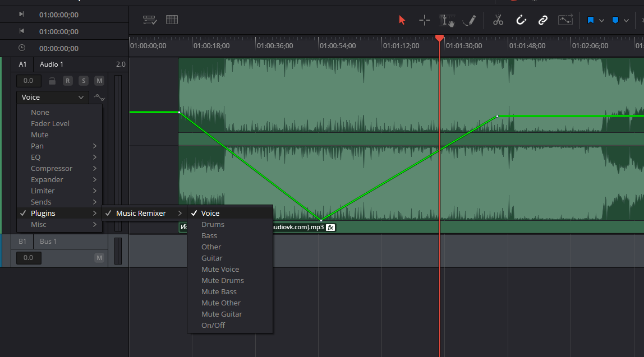Select Mute Bass parameter
Screen dimensions: 644x357
pos(230,292)
